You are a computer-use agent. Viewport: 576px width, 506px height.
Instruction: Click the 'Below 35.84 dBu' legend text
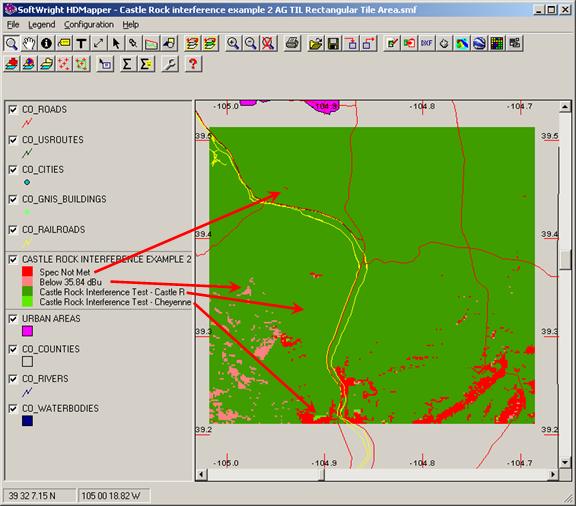pos(71,282)
